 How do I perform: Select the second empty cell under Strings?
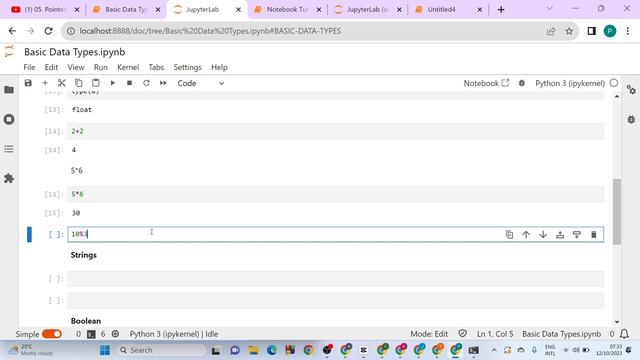336,300
